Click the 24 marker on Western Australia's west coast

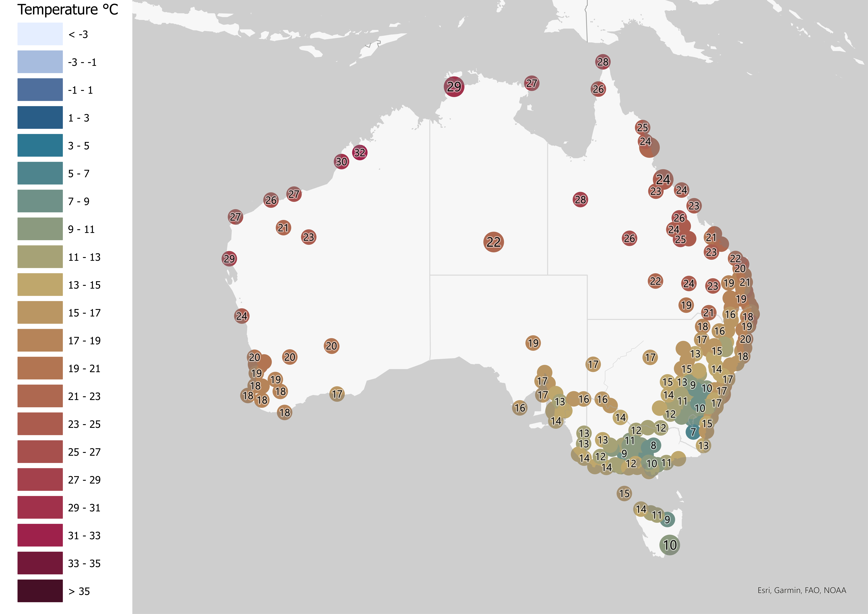pos(242,316)
